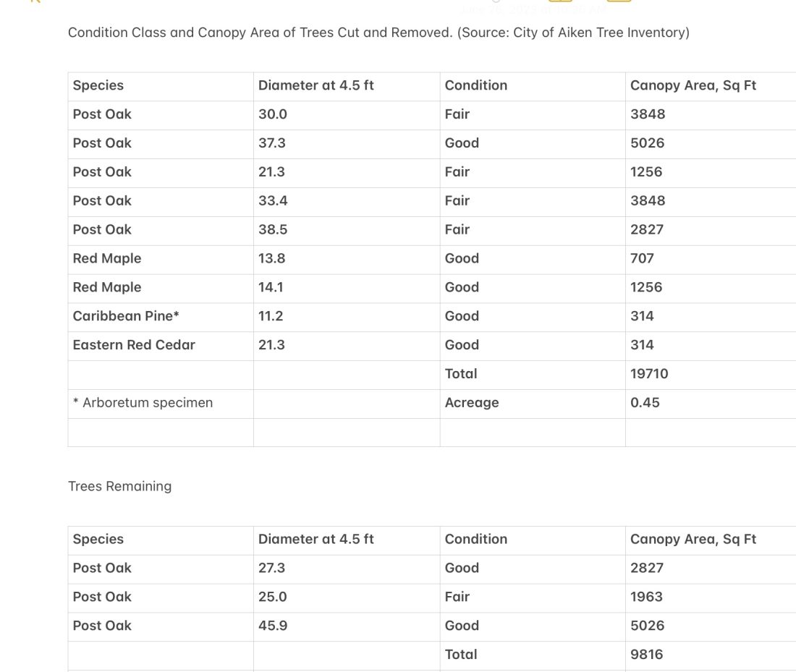796x672 pixels.
Task: Click the caption about Trees Cut and Removed
Action: point(378,33)
